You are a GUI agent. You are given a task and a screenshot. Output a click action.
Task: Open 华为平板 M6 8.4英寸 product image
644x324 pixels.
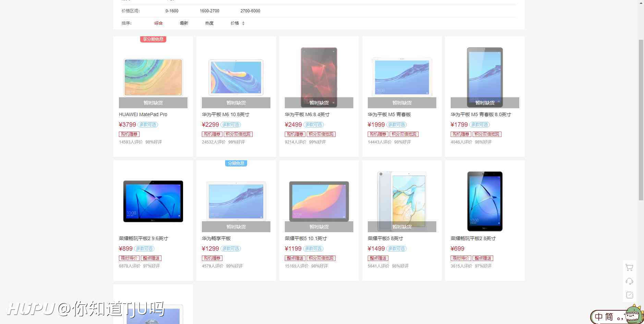tap(319, 77)
